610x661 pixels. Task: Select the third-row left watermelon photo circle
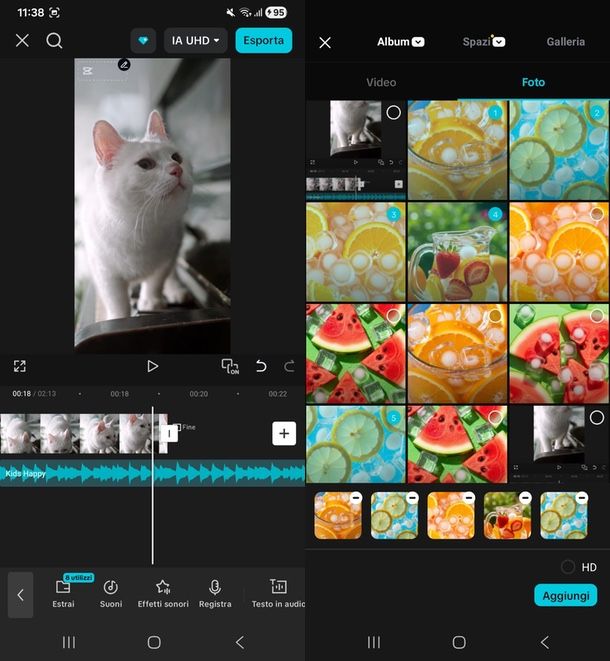393,316
